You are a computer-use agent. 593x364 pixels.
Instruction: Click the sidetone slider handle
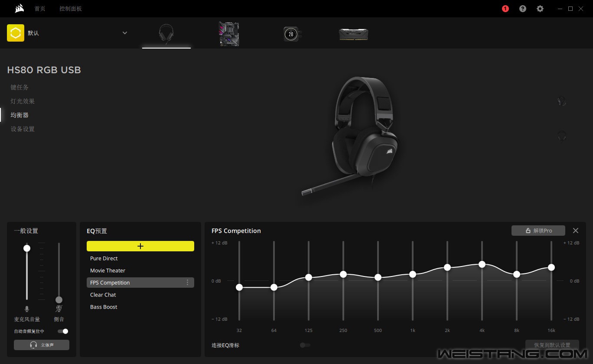pyautogui.click(x=59, y=300)
